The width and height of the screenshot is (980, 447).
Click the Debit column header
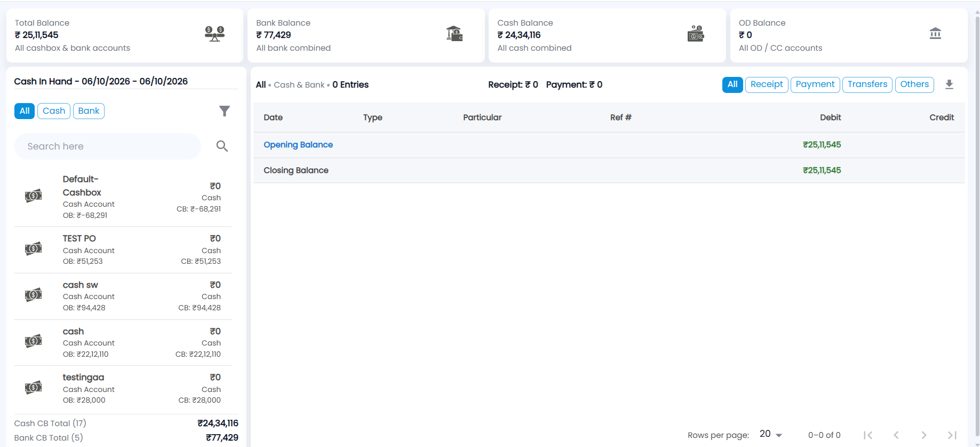pos(831,117)
